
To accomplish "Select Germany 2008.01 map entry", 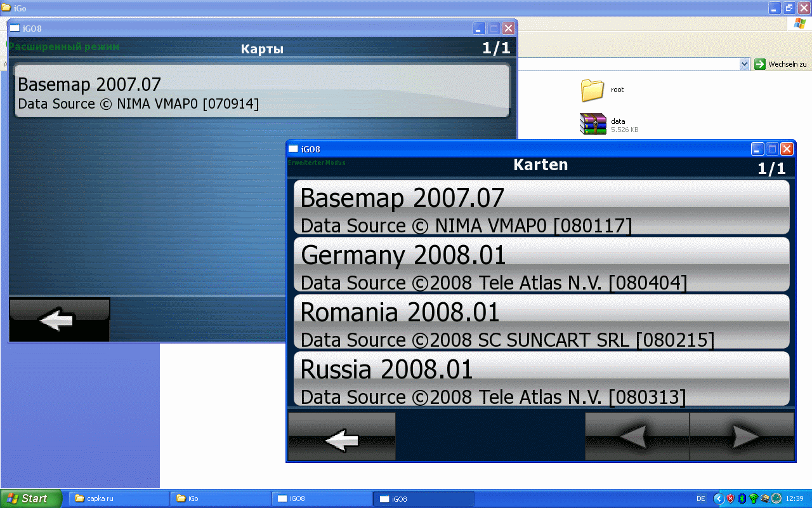I will [541, 265].
